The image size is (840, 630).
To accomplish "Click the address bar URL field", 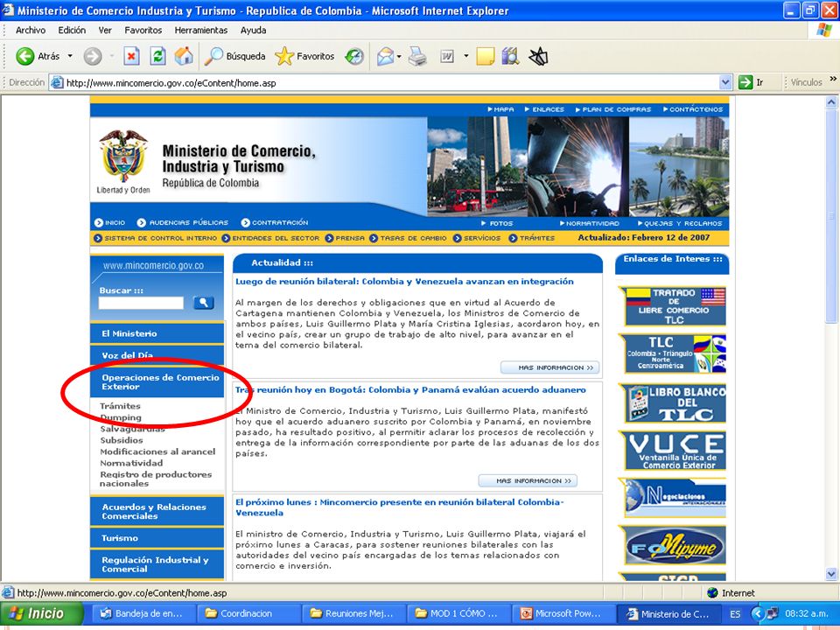I will 391,82.
